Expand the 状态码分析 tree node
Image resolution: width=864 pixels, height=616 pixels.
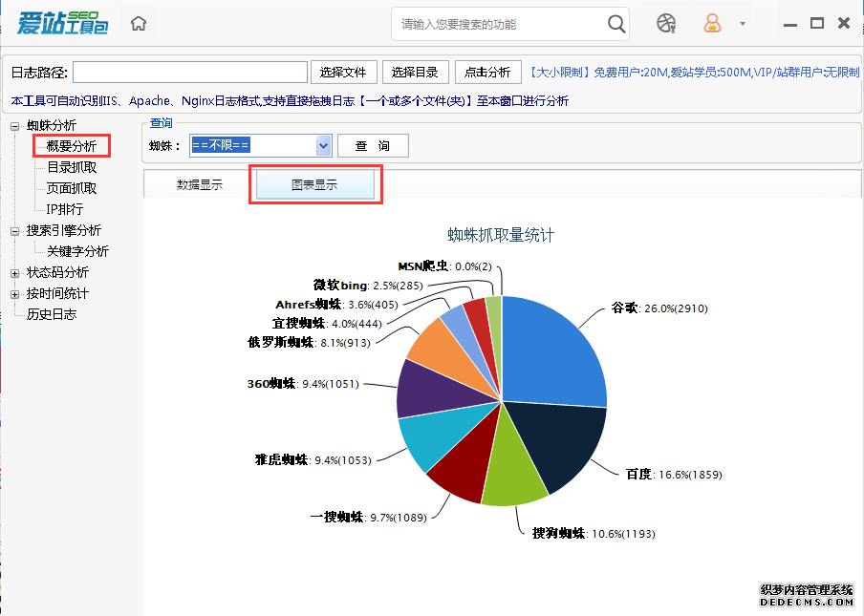[x=14, y=273]
